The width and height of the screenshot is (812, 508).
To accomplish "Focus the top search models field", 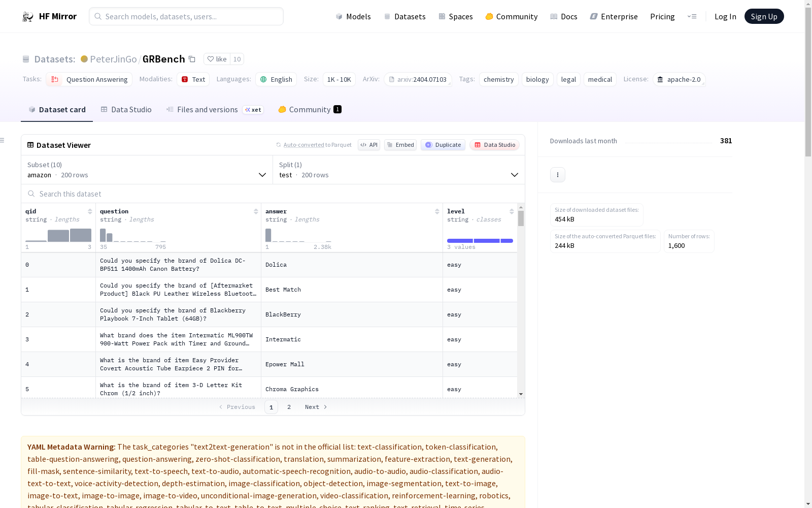I will (x=186, y=16).
